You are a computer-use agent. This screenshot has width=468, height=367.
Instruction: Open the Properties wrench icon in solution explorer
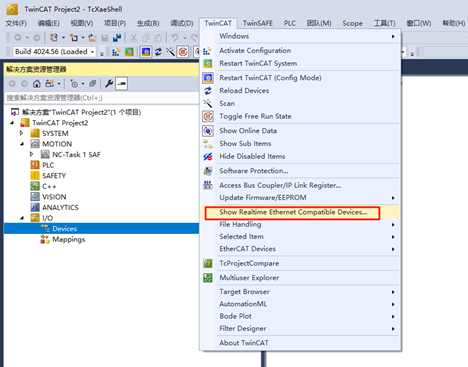pos(109,84)
